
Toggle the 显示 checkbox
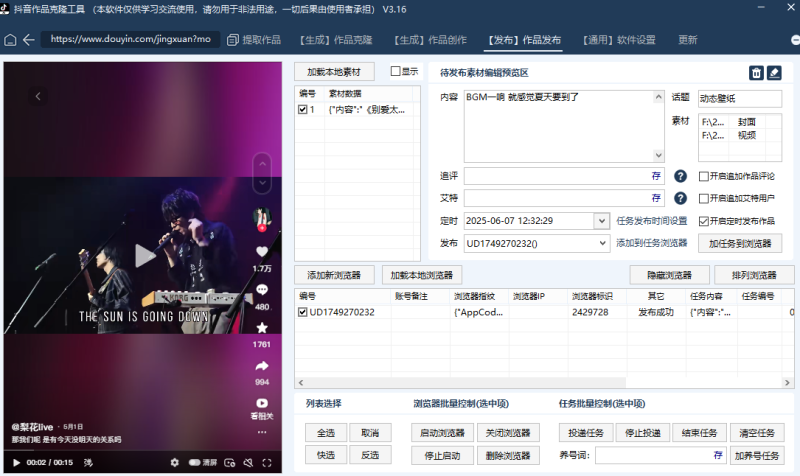pyautogui.click(x=395, y=71)
